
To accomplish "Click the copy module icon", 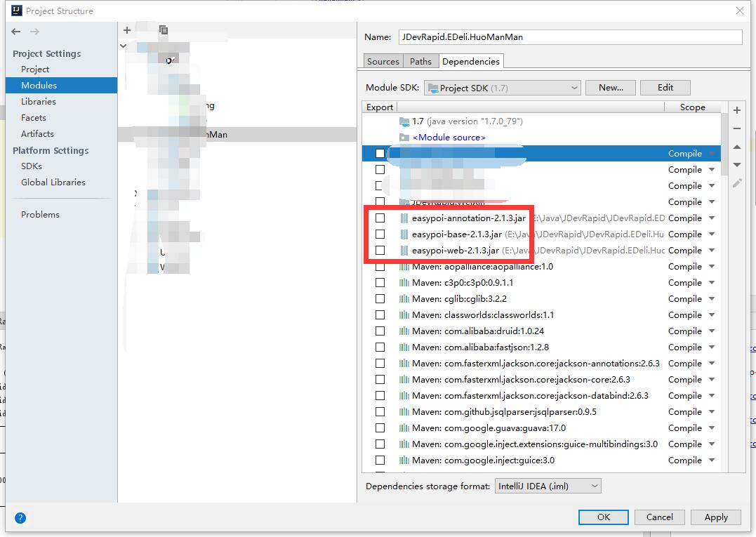I will (x=164, y=30).
